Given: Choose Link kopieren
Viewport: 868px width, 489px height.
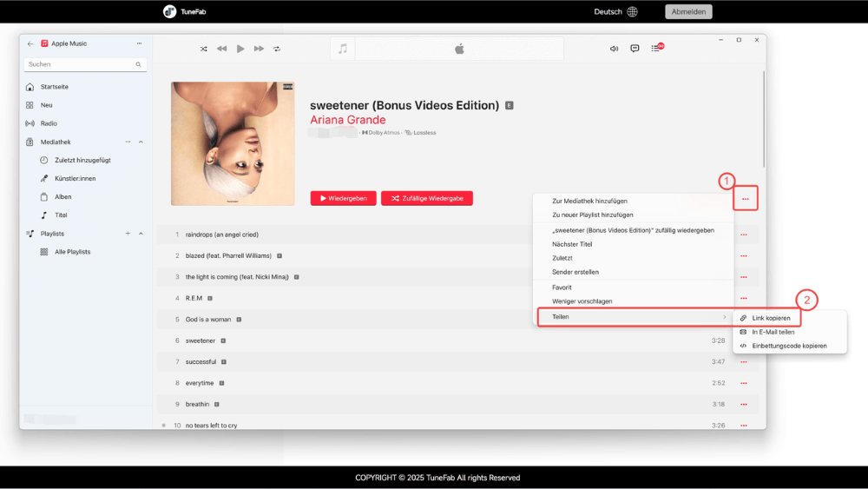Looking at the screenshot, I should coord(771,318).
